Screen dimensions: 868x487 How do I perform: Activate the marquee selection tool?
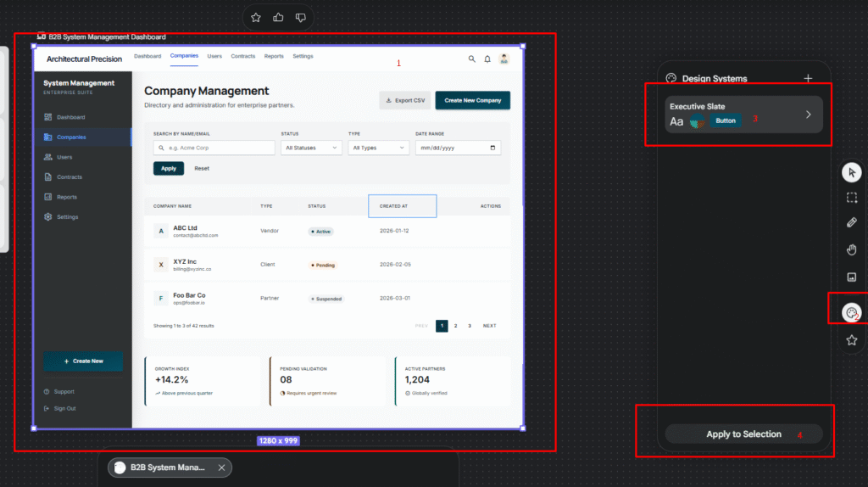852,197
